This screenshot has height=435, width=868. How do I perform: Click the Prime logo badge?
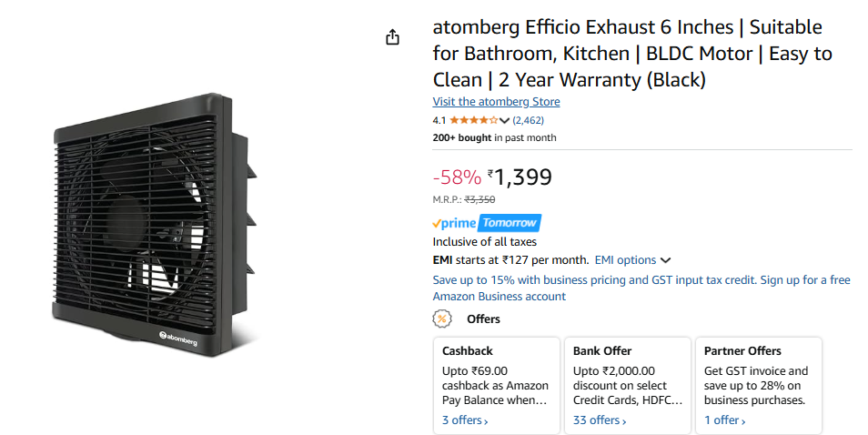455,223
